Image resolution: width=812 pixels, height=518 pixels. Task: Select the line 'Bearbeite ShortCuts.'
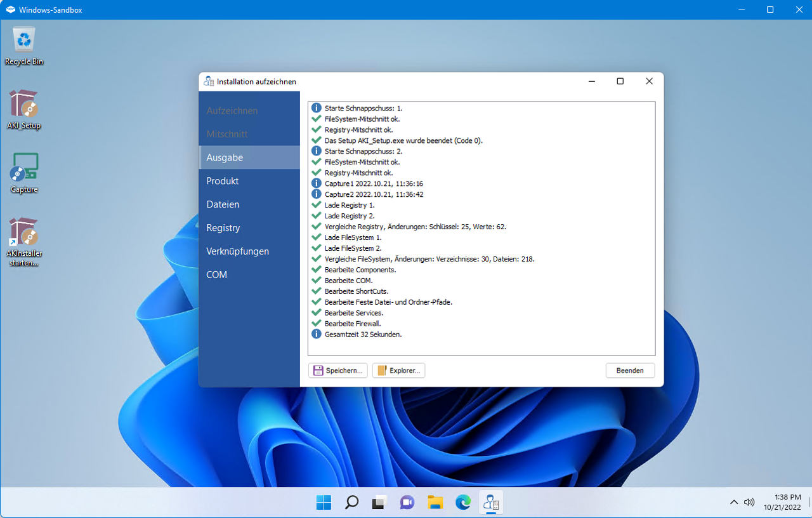click(357, 291)
